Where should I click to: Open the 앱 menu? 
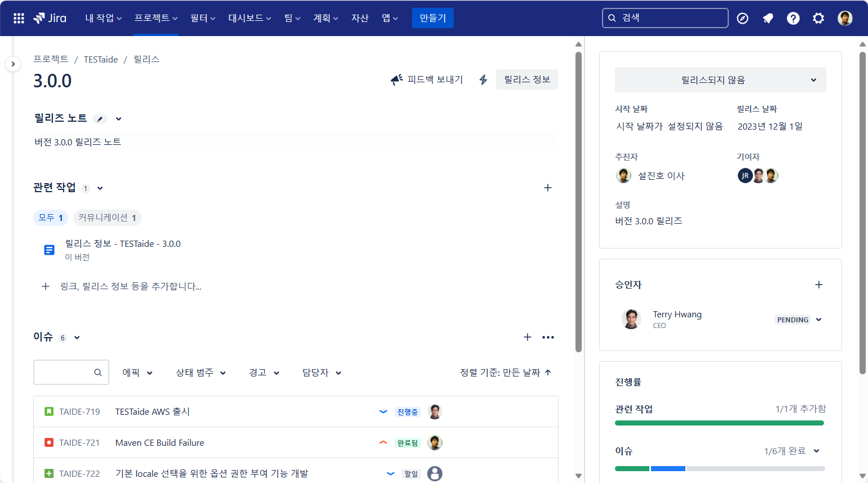tap(389, 18)
